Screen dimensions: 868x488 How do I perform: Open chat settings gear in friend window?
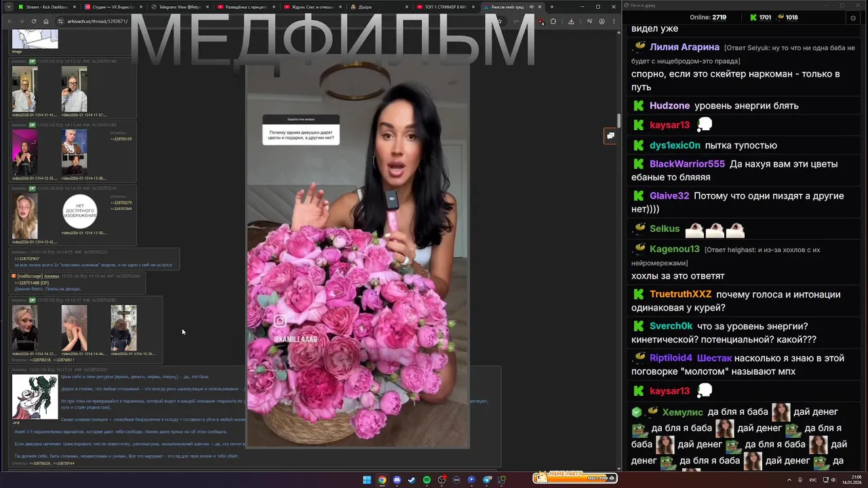[x=853, y=18]
